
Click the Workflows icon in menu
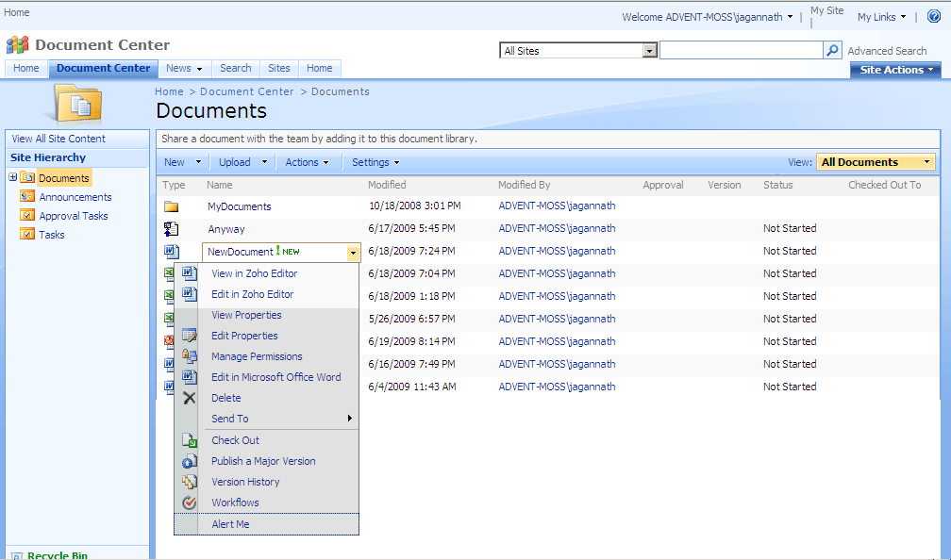189,502
